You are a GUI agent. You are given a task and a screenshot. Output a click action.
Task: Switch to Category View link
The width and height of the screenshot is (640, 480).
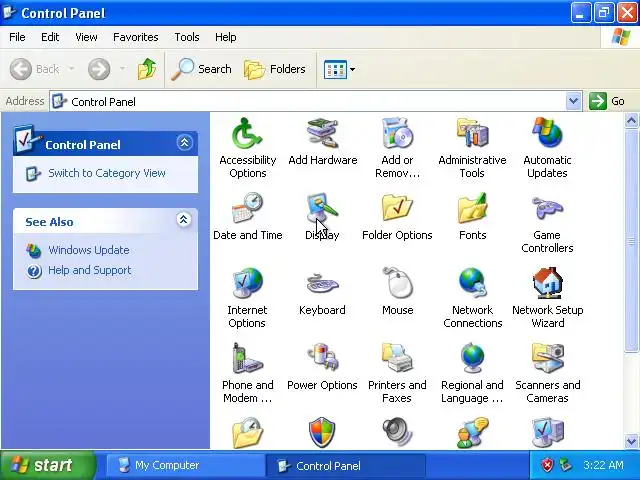click(x=107, y=173)
